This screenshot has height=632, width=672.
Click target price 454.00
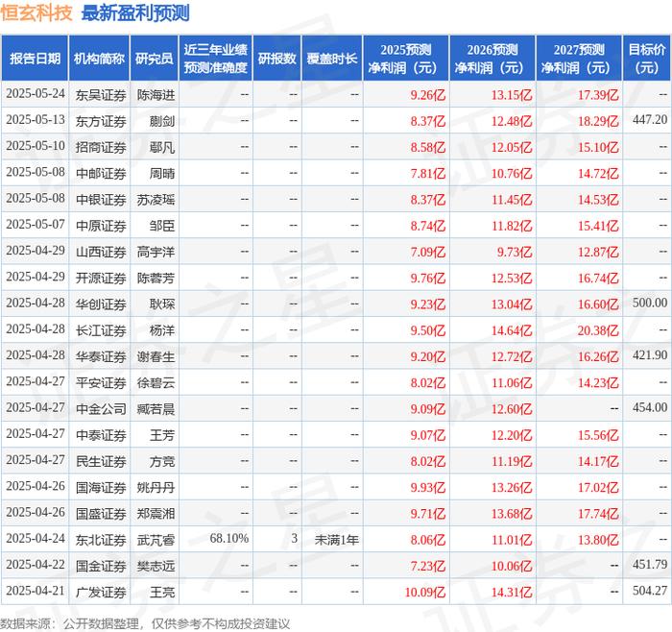click(x=650, y=407)
